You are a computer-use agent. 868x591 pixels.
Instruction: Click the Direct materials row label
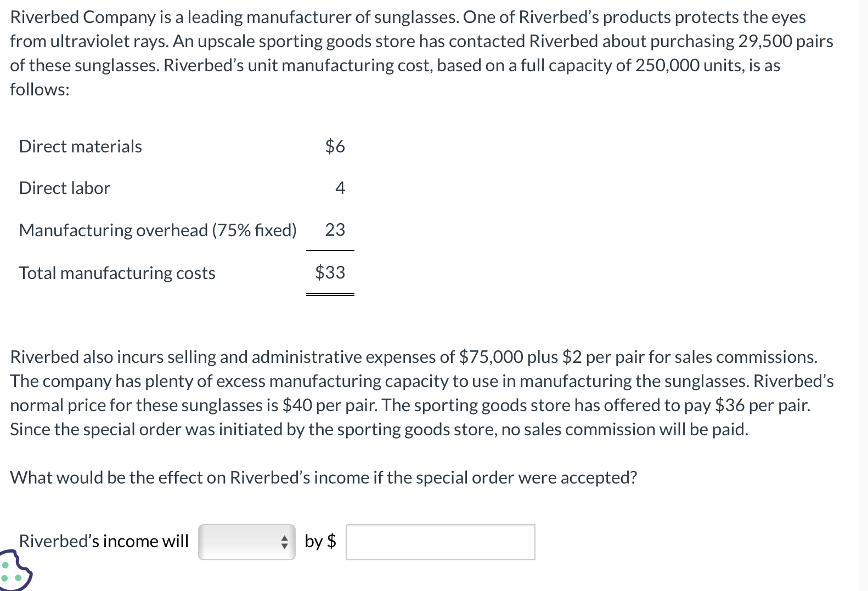(81, 146)
